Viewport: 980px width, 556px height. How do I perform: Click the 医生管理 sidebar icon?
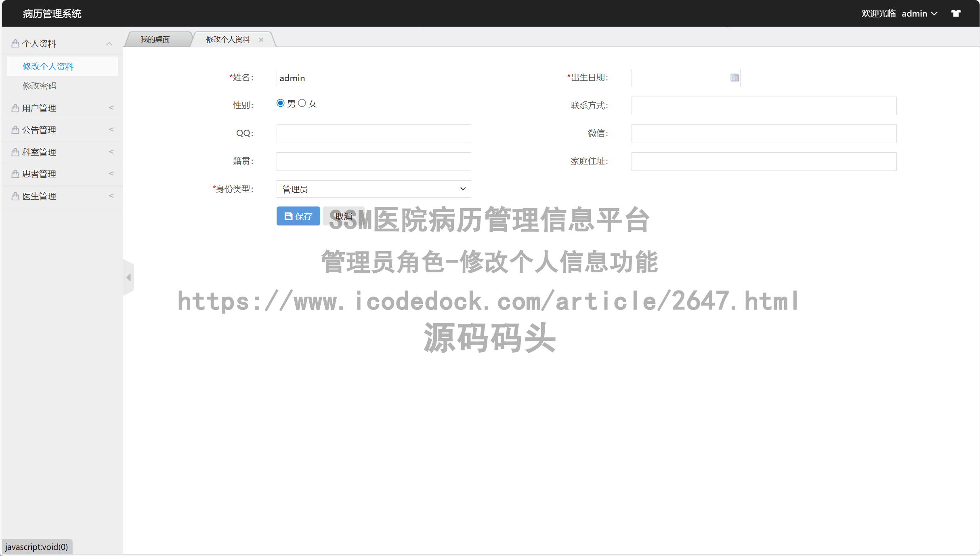15,196
